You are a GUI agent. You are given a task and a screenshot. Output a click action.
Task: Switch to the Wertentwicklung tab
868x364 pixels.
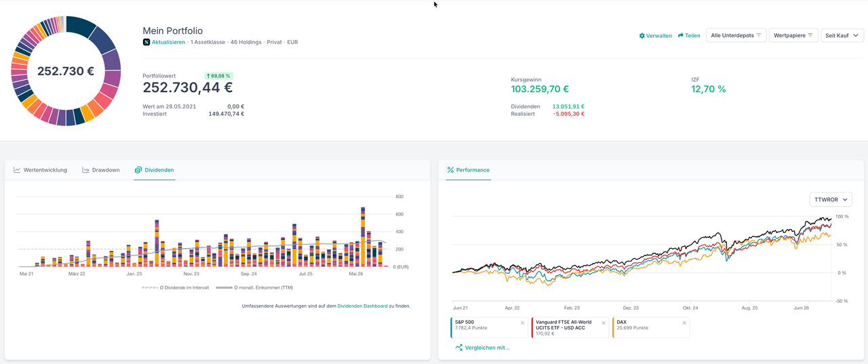(x=40, y=170)
